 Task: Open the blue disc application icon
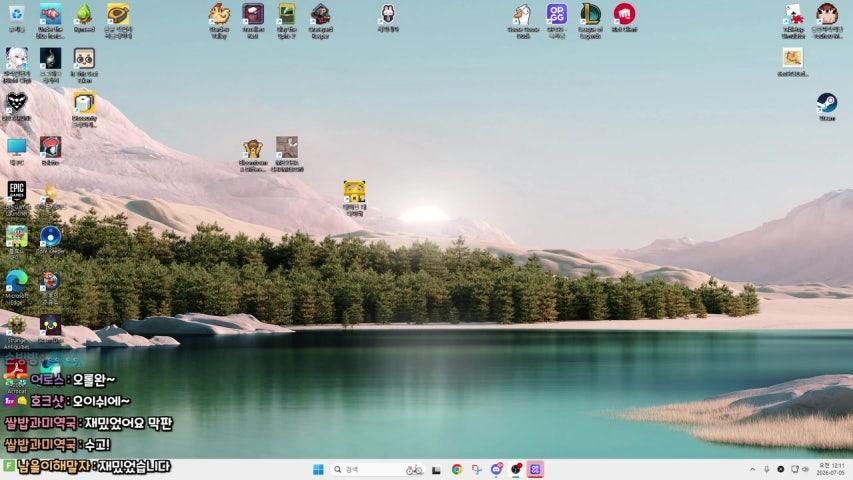(51, 237)
